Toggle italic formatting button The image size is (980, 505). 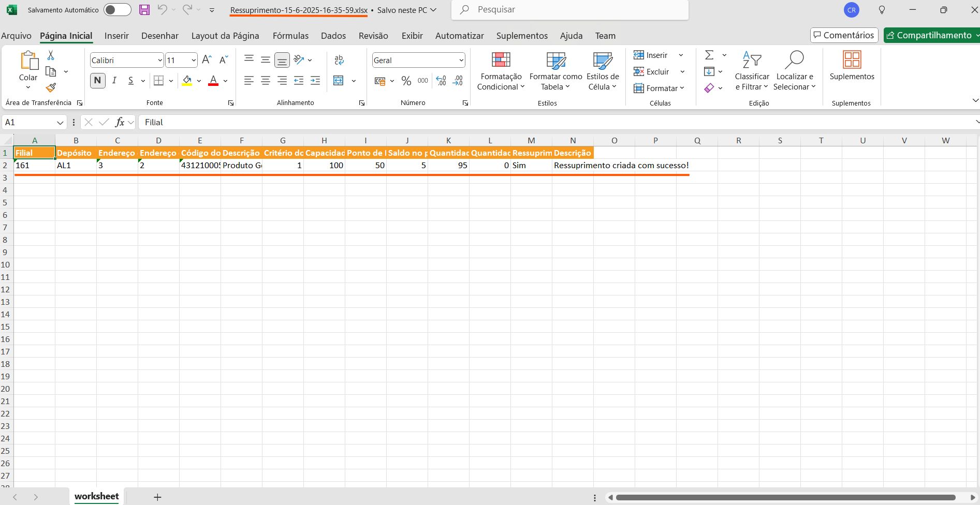point(114,81)
